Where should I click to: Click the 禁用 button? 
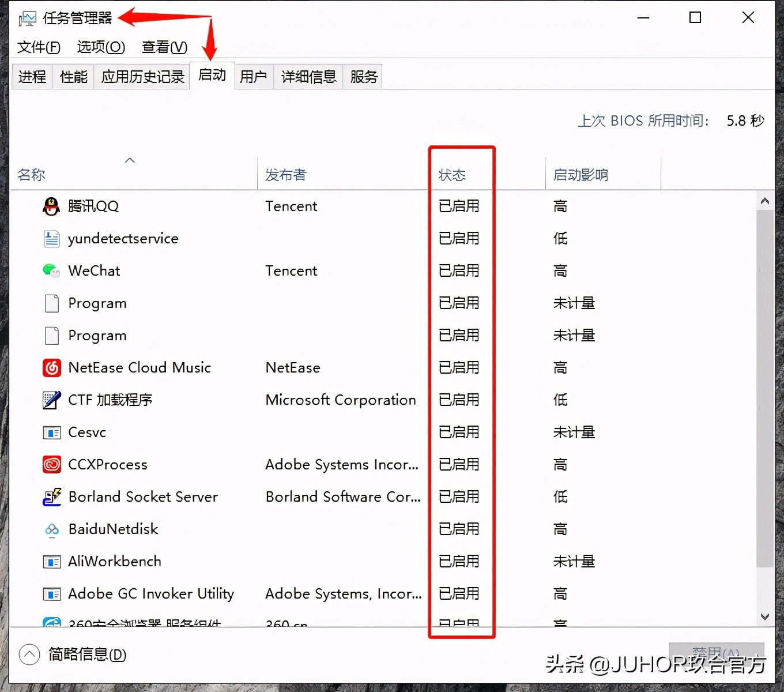[717, 652]
